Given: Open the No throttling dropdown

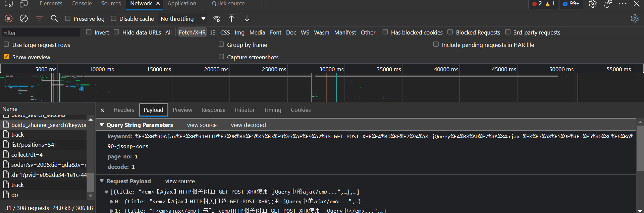Looking at the screenshot, I should coord(183,19).
